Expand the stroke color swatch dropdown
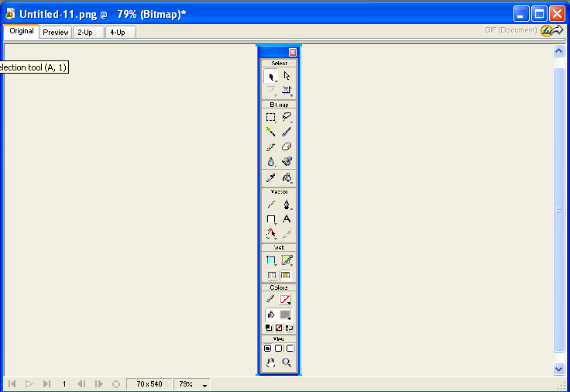This screenshot has height=392, width=570. [286, 299]
